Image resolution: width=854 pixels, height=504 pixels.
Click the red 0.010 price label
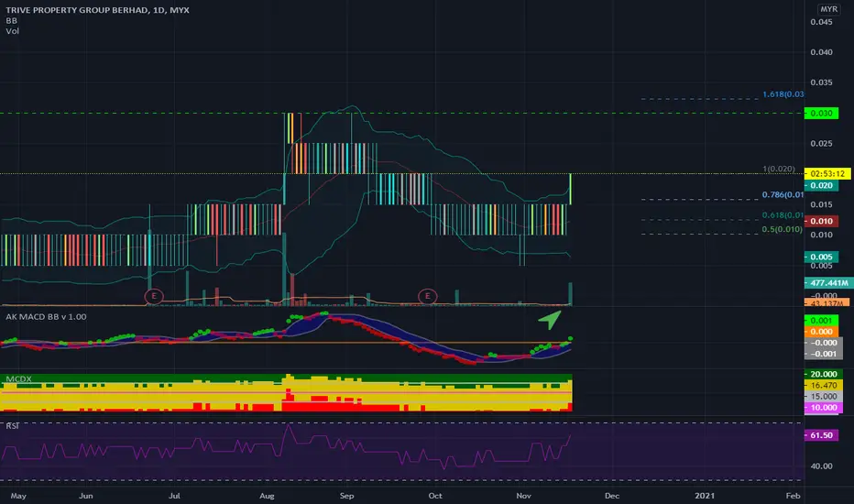pos(821,221)
